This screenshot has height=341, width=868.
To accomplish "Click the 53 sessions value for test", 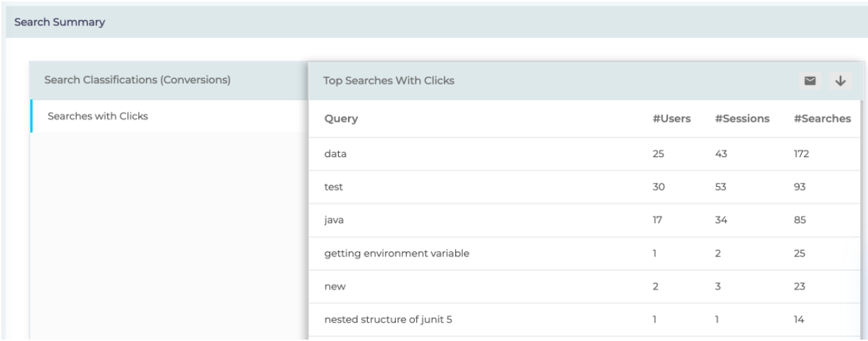I will tap(721, 187).
